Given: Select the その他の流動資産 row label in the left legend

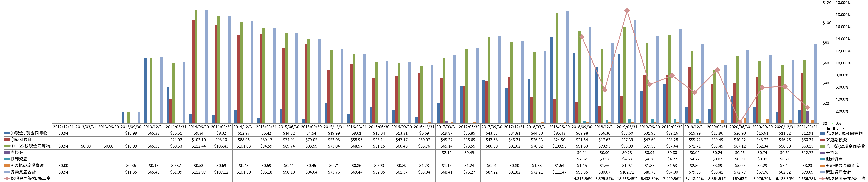Looking at the screenshot, I should [27, 166].
